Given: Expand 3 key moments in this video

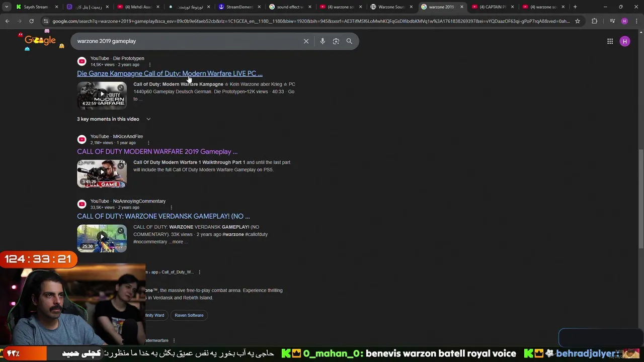Looking at the screenshot, I should [114, 119].
